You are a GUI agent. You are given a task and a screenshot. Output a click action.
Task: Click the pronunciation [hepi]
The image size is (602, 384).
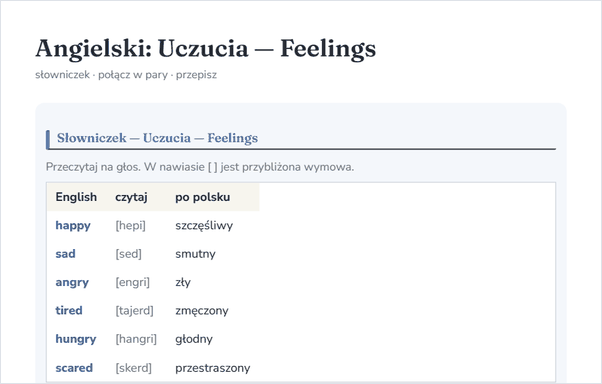131,225
